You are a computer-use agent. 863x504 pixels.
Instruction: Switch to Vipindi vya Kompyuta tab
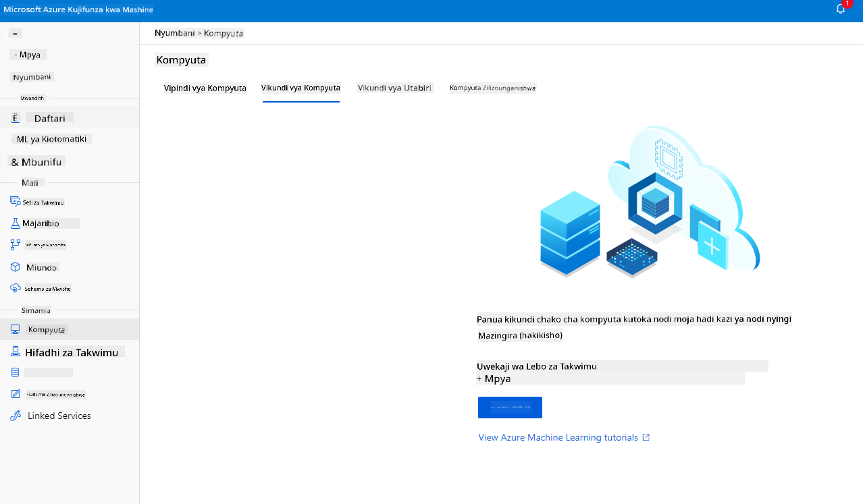pos(205,88)
